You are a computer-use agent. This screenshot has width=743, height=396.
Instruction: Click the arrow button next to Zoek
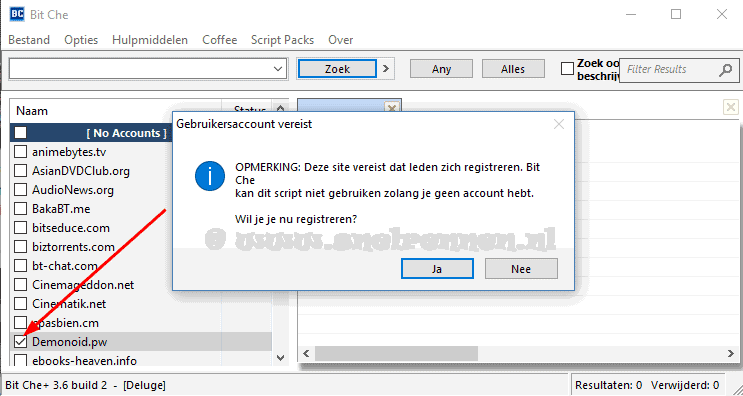(385, 69)
